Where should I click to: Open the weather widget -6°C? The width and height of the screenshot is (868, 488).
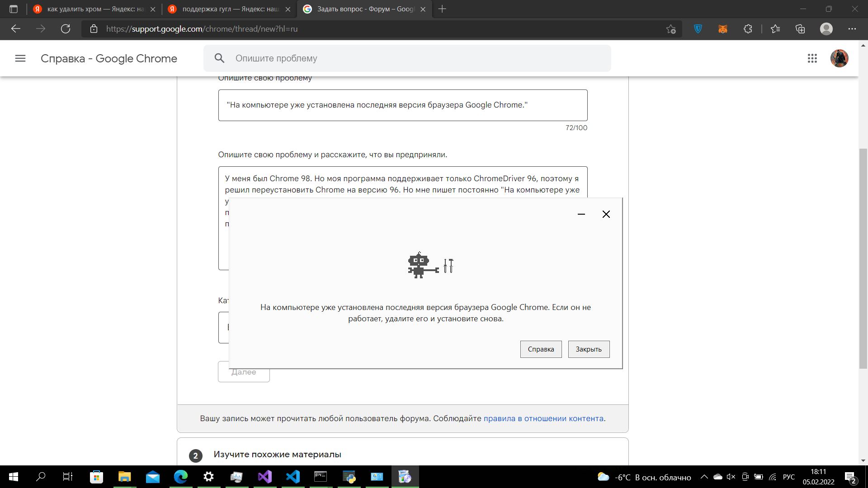click(x=644, y=477)
